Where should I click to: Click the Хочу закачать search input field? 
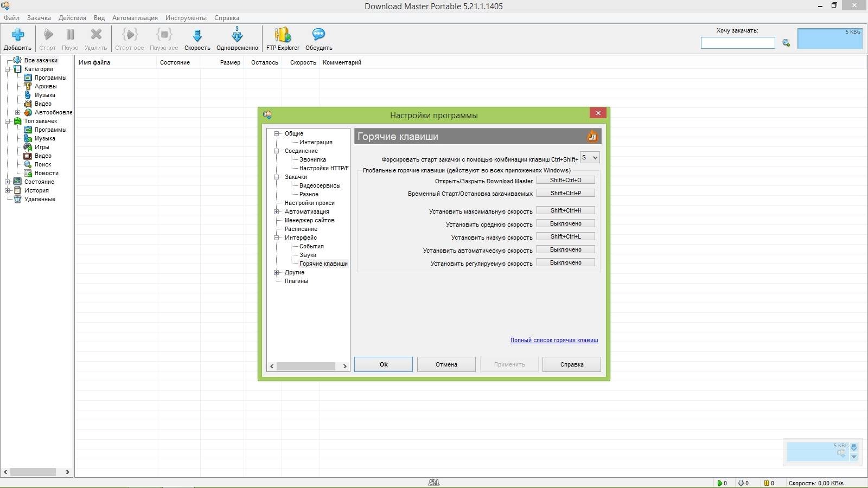click(738, 43)
